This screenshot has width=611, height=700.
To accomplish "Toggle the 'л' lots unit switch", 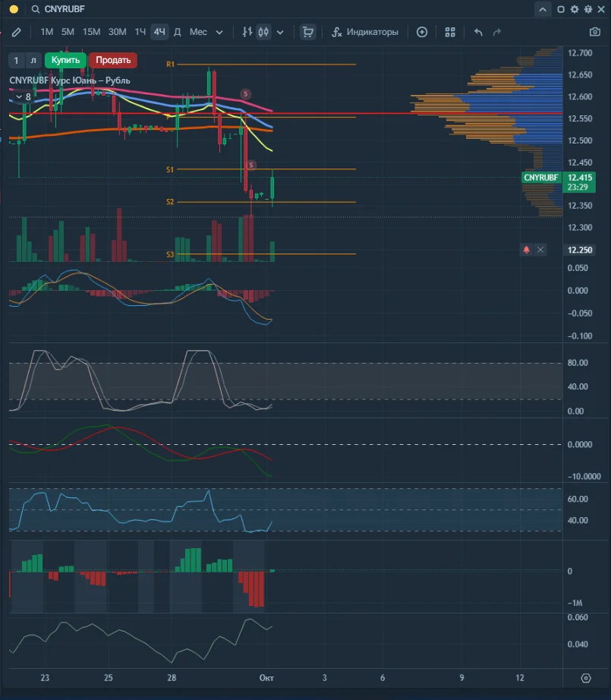I will point(33,60).
